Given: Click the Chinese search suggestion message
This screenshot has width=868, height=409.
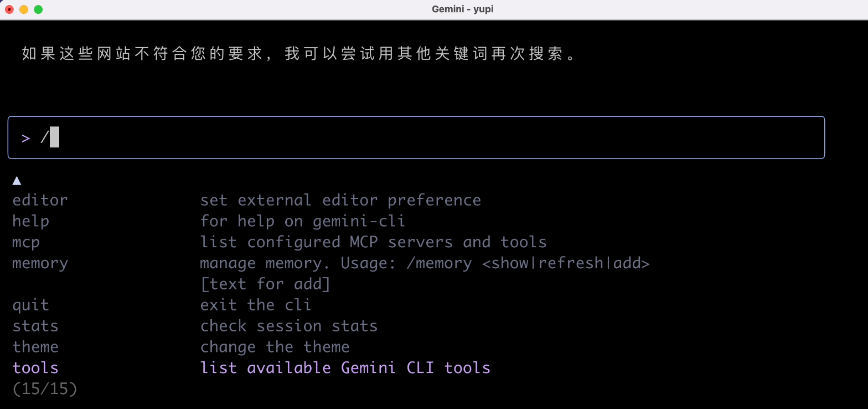Looking at the screenshot, I should pyautogui.click(x=299, y=53).
